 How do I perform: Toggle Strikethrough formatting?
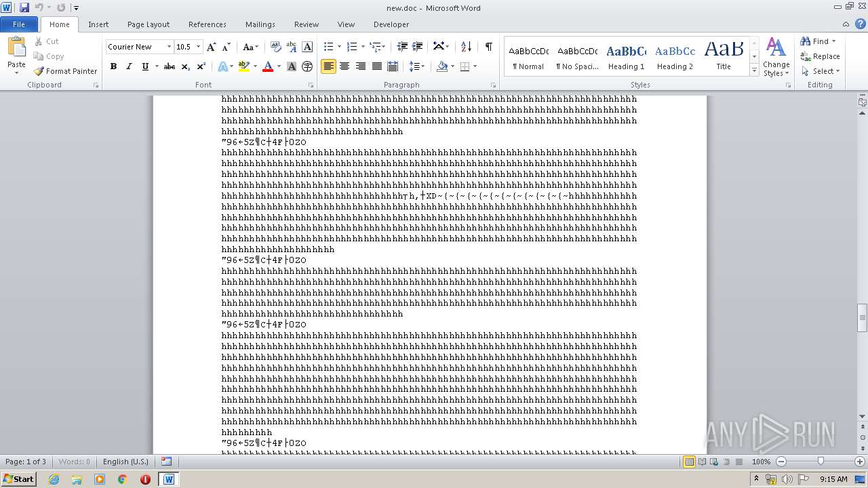[170, 66]
